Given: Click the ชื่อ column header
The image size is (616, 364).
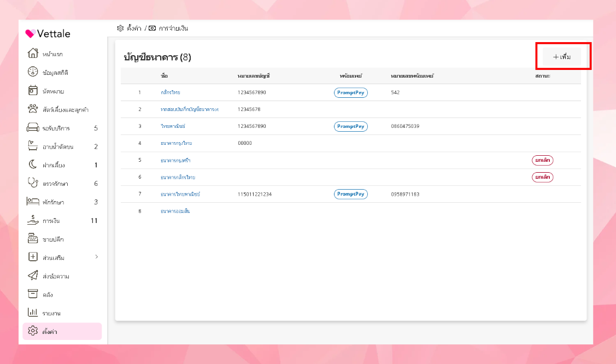Looking at the screenshot, I should pyautogui.click(x=164, y=76).
